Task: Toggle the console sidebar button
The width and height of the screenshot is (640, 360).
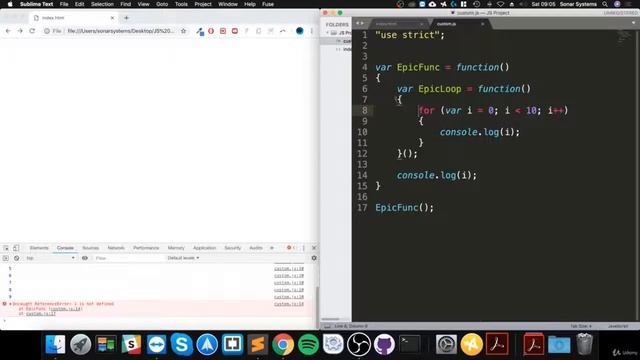Action: pos(6,258)
